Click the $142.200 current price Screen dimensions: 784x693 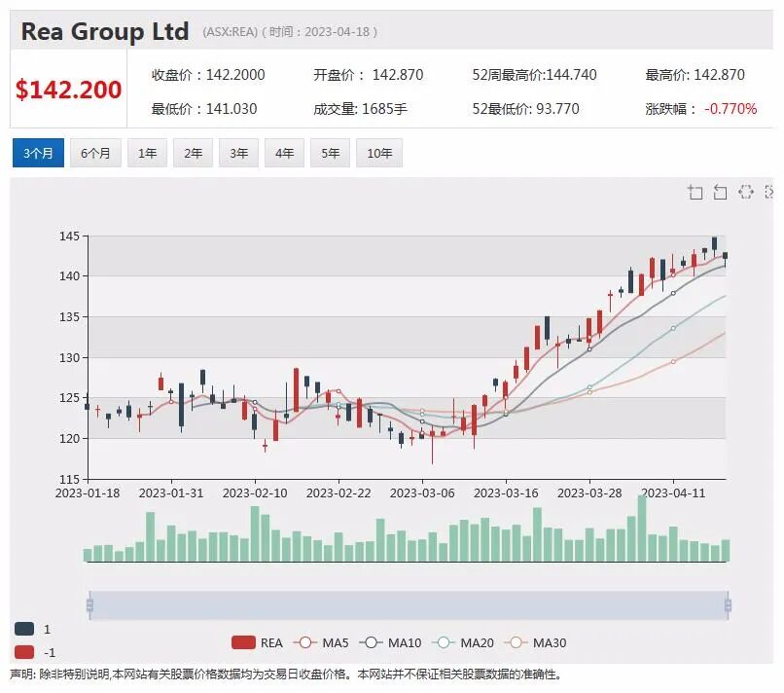coord(68,90)
